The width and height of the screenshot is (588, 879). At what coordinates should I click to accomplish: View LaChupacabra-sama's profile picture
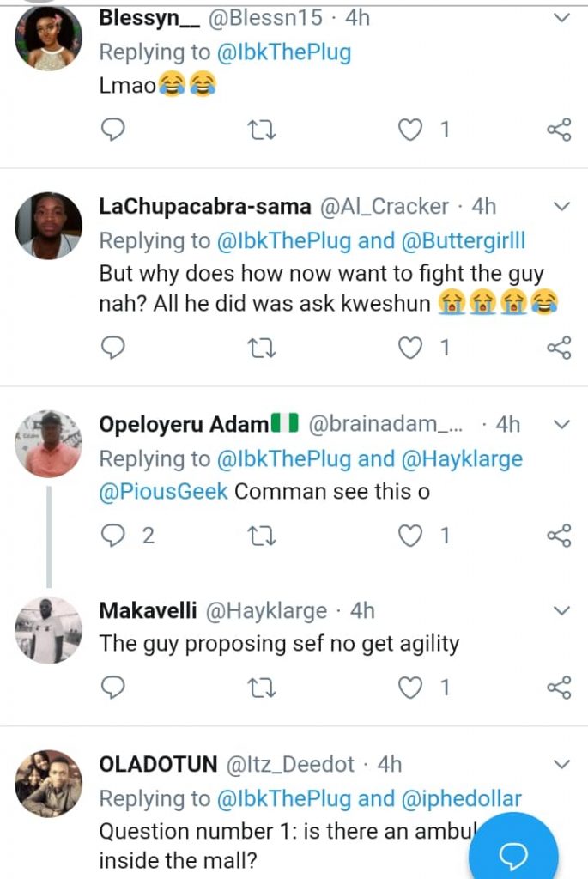tap(49, 225)
